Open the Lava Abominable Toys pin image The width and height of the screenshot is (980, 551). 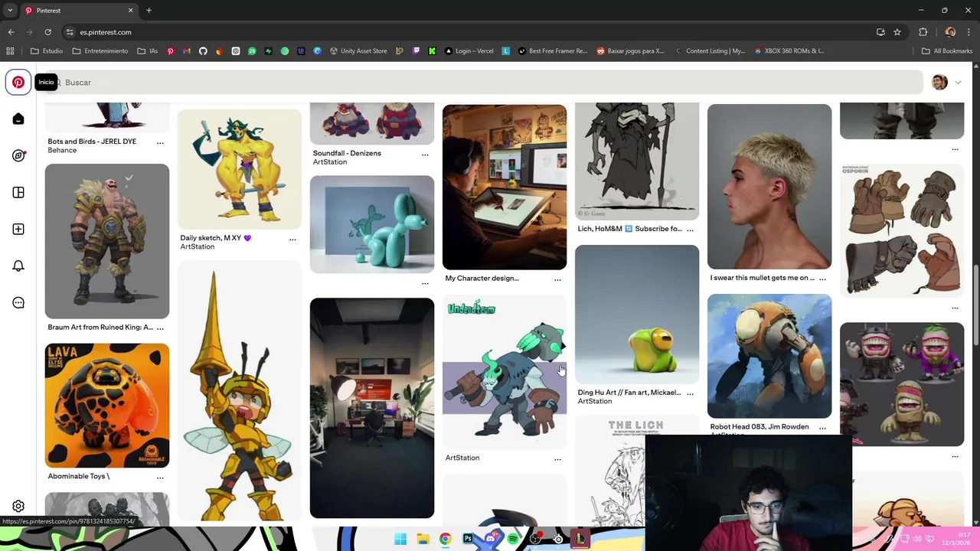(x=107, y=405)
